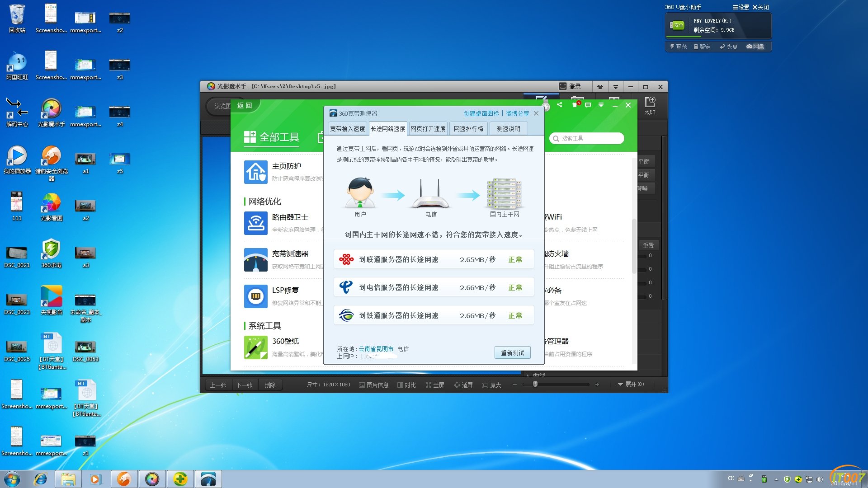Open 网盘 in U盘小助手

[x=755, y=47]
